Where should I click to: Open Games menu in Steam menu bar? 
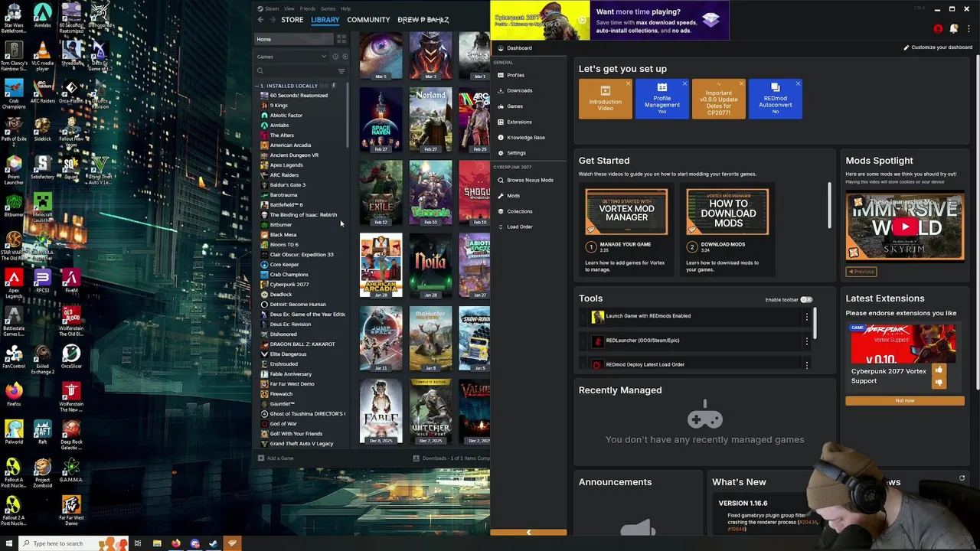click(328, 8)
